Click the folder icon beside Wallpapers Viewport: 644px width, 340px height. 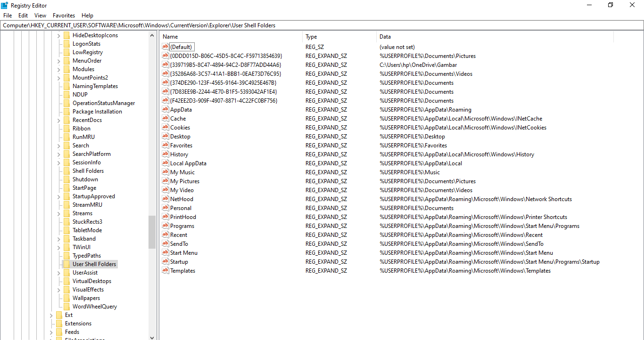[x=66, y=298]
